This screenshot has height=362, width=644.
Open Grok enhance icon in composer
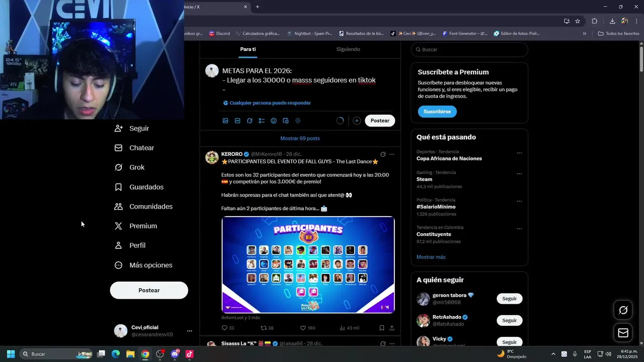click(250, 121)
